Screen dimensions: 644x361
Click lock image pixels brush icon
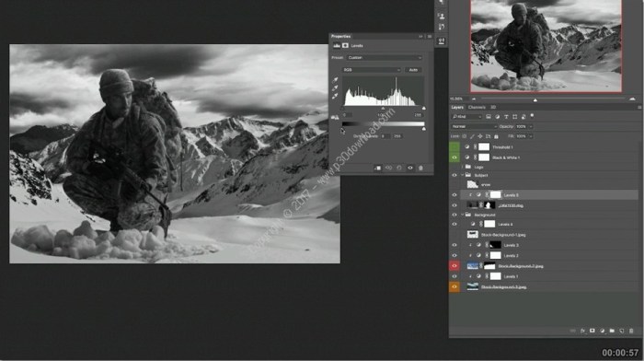(472, 136)
